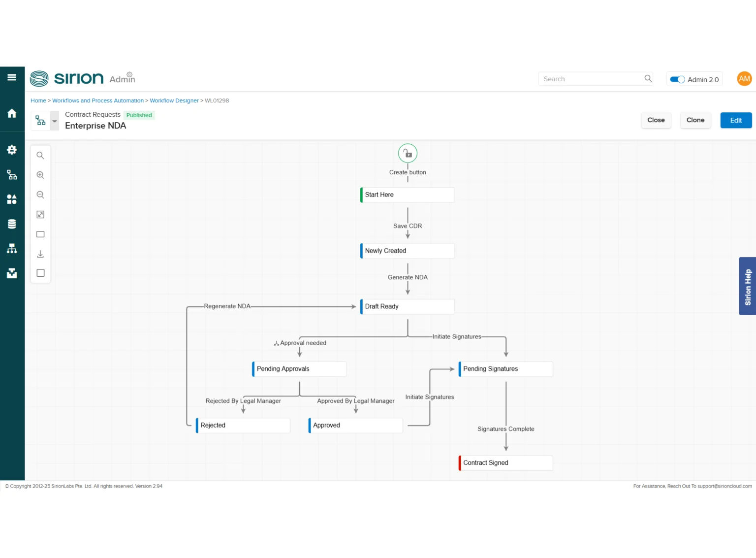Open the Workflow Designer breadcrumb link
The image size is (756, 558).
pos(174,100)
